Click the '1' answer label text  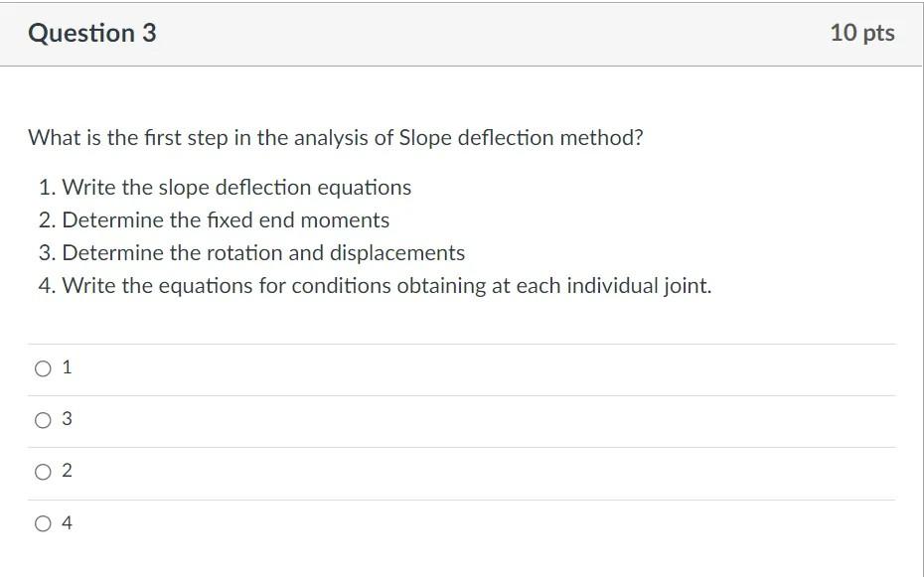[67, 367]
